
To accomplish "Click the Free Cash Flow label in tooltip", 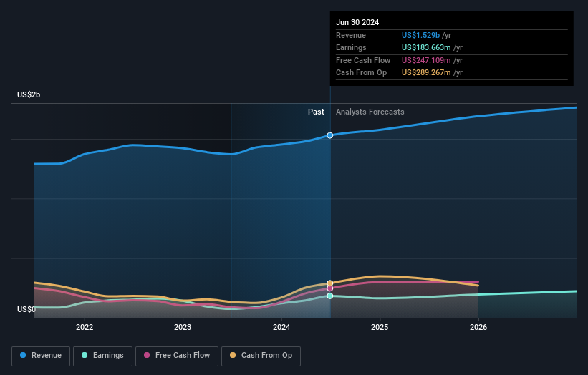I will click(x=363, y=60).
